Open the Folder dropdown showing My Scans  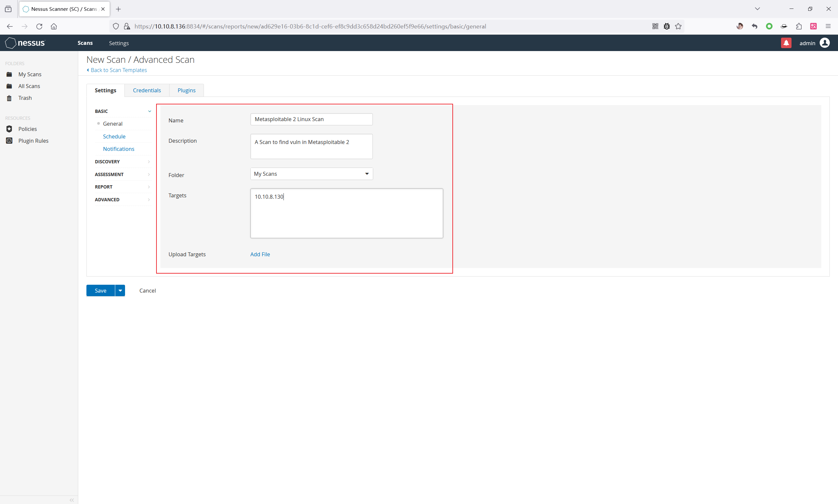click(x=312, y=174)
